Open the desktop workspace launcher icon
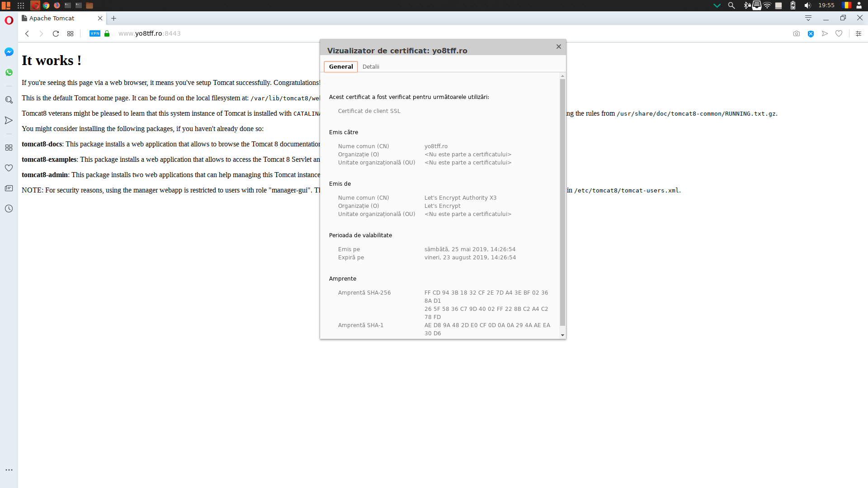This screenshot has height=488, width=868. click(6, 5)
